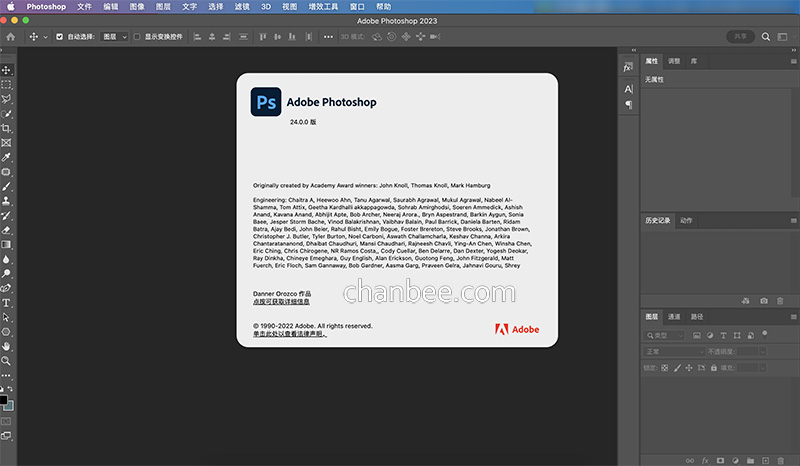Image resolution: width=800 pixels, height=466 pixels.
Task: Enable the 显示变换控件 checkbox
Action: click(137, 37)
